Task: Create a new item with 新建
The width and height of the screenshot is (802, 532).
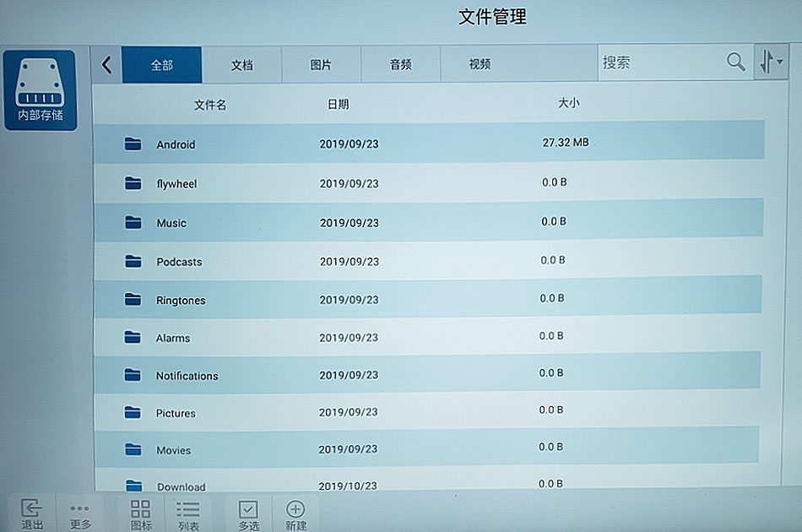Action: (295, 513)
